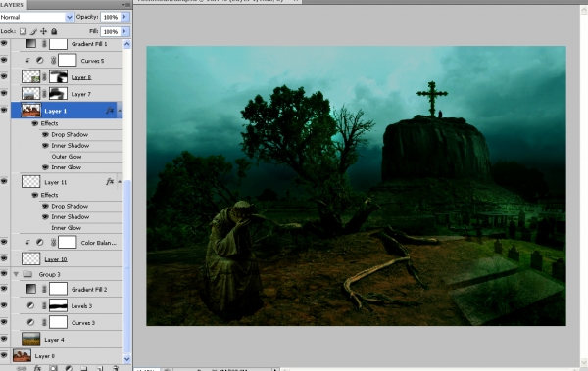Hide Layer 1's Drop Shadow effect
588x371 pixels.
(45, 134)
